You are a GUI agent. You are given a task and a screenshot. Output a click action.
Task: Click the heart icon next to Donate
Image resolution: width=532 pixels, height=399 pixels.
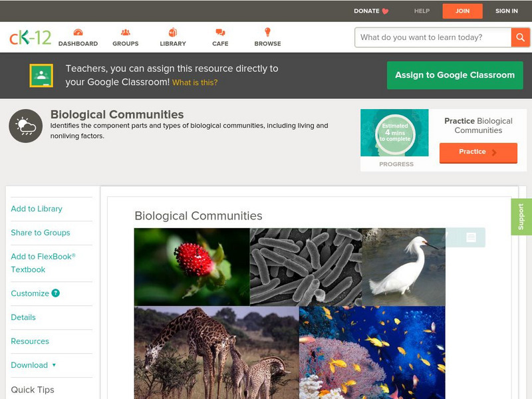tap(384, 11)
